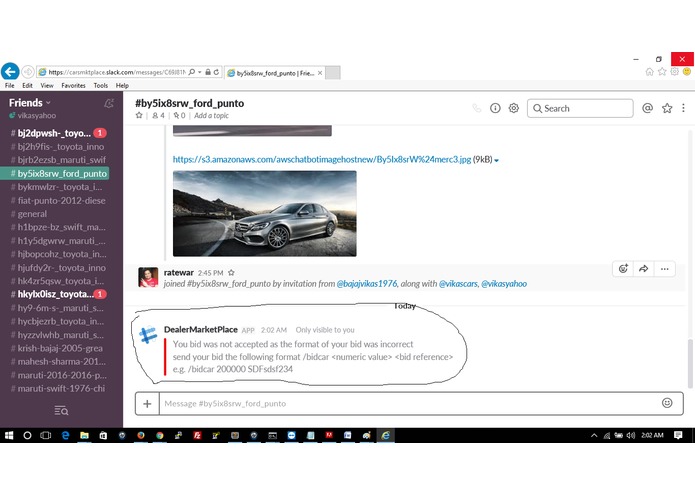
Task: Open the browser tools gear icon
Action: pos(674,71)
